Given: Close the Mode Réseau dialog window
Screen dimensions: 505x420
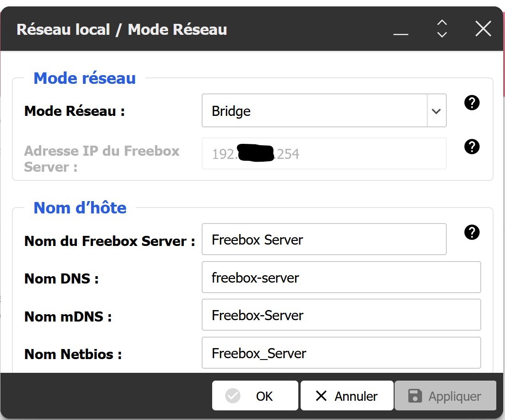Looking at the screenshot, I should coord(483,29).
